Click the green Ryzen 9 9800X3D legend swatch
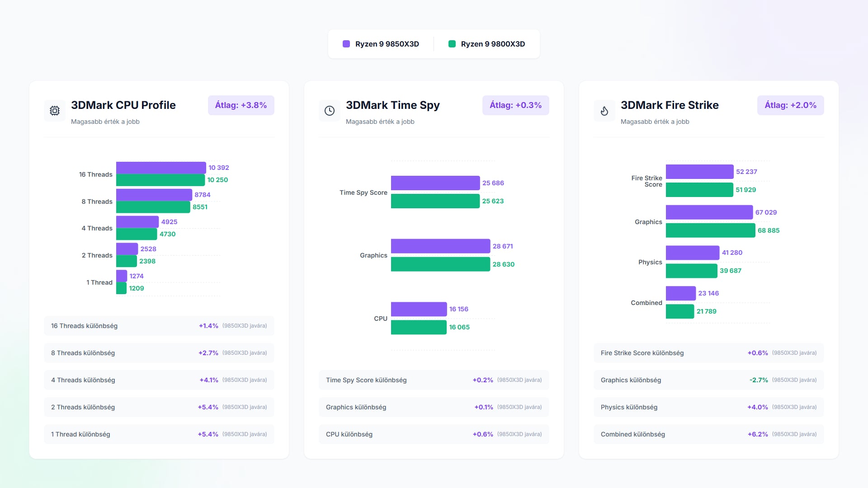Viewport: 868px width, 488px height. [452, 44]
